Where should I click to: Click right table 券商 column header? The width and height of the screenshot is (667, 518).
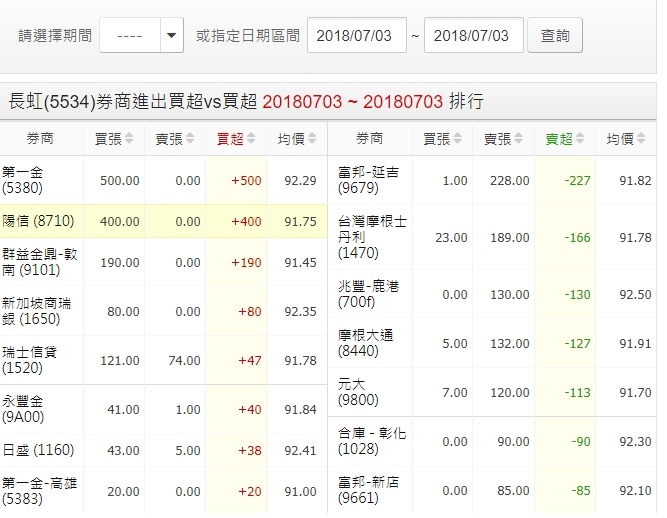point(370,139)
